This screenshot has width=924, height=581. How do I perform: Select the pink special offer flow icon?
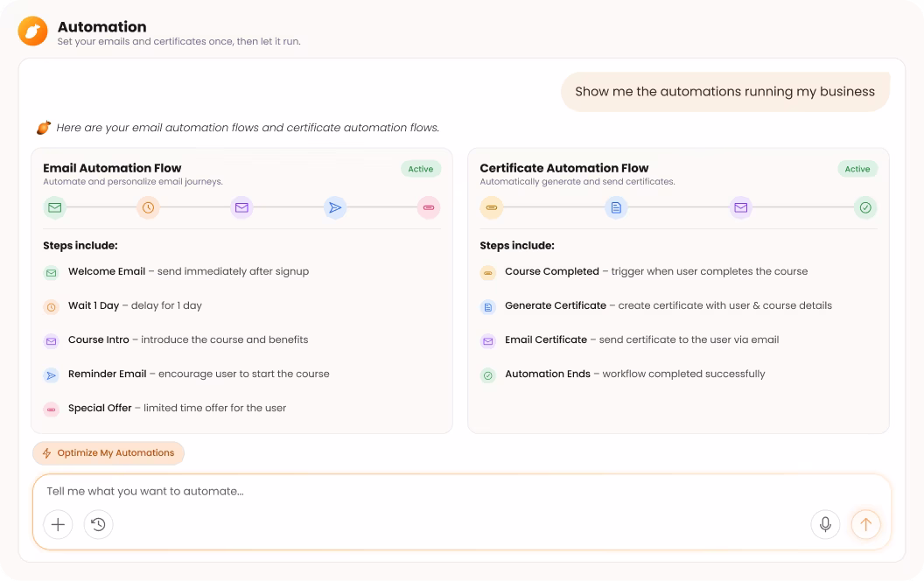coord(429,207)
